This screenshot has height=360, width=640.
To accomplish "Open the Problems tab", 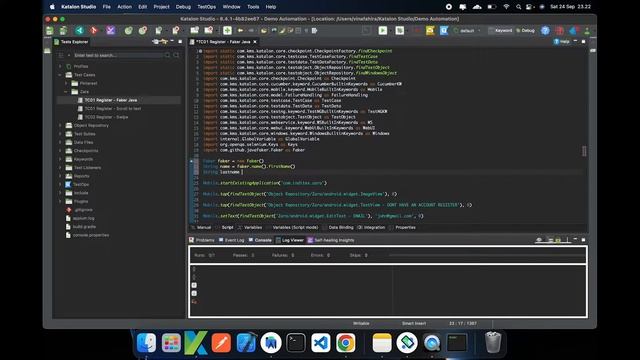I will pos(202,240).
